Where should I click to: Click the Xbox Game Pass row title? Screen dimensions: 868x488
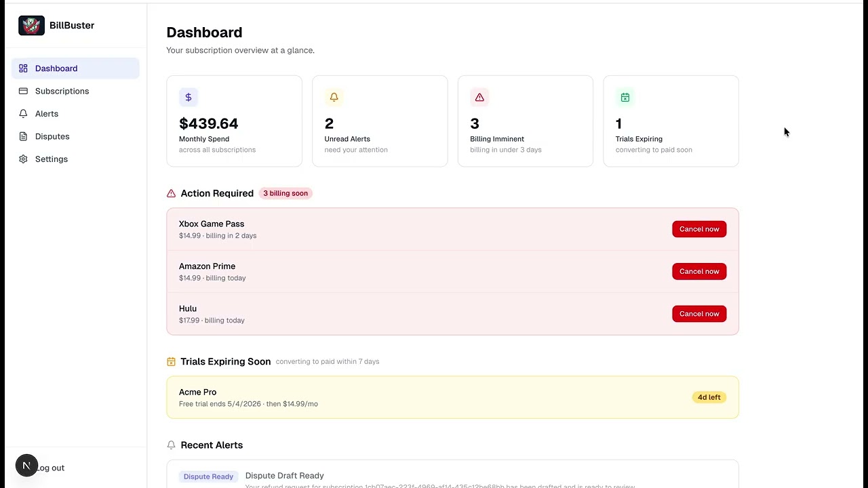coord(212,224)
